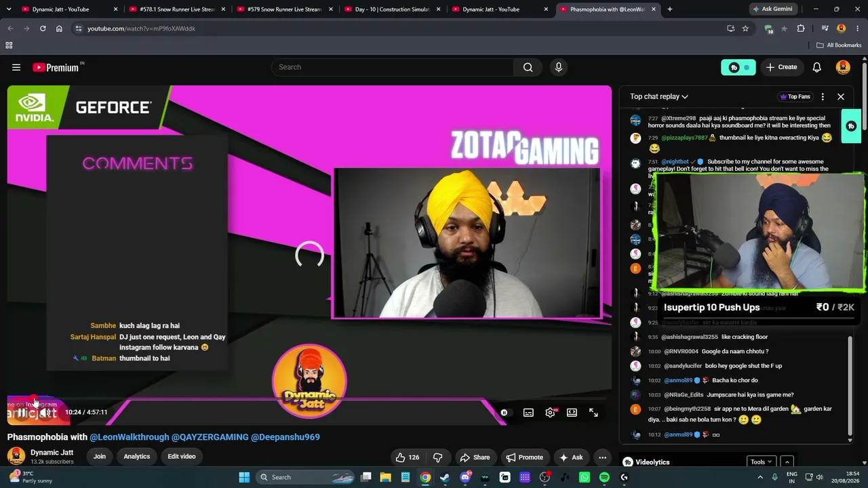Collapse the Videolytics panel chevron
Image resolution: width=868 pixels, height=488 pixels.
tap(787, 462)
